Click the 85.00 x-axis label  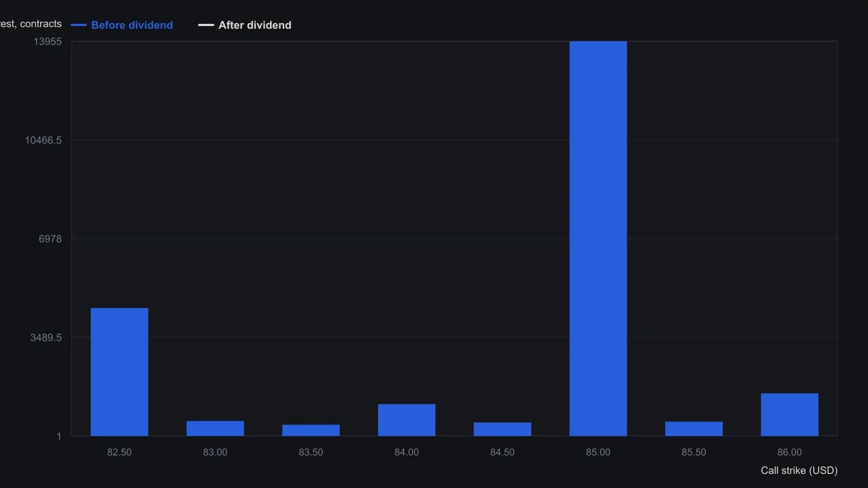pos(598,452)
